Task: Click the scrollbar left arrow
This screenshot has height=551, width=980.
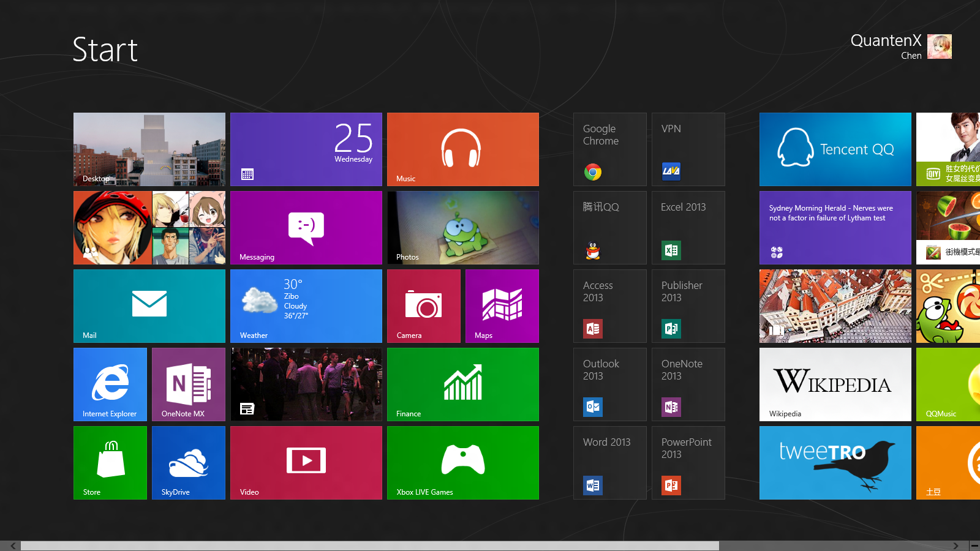Action: click(x=13, y=545)
